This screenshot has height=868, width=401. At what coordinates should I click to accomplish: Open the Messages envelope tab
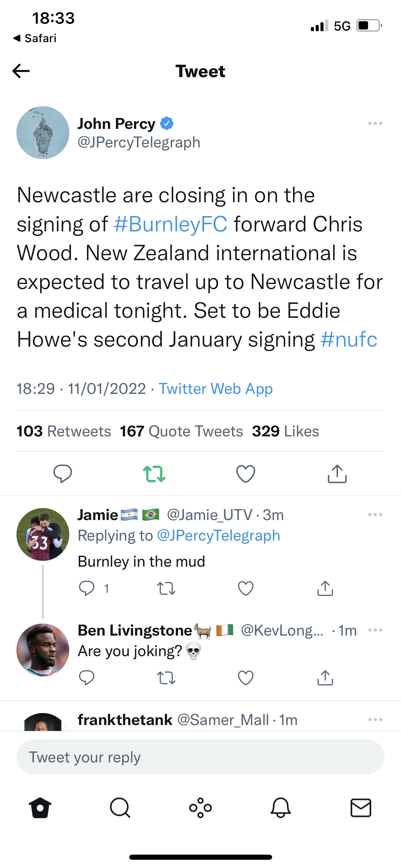(x=361, y=808)
